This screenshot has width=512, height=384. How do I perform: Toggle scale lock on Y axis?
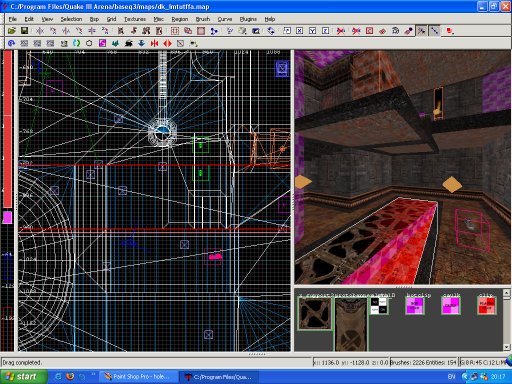point(312,31)
